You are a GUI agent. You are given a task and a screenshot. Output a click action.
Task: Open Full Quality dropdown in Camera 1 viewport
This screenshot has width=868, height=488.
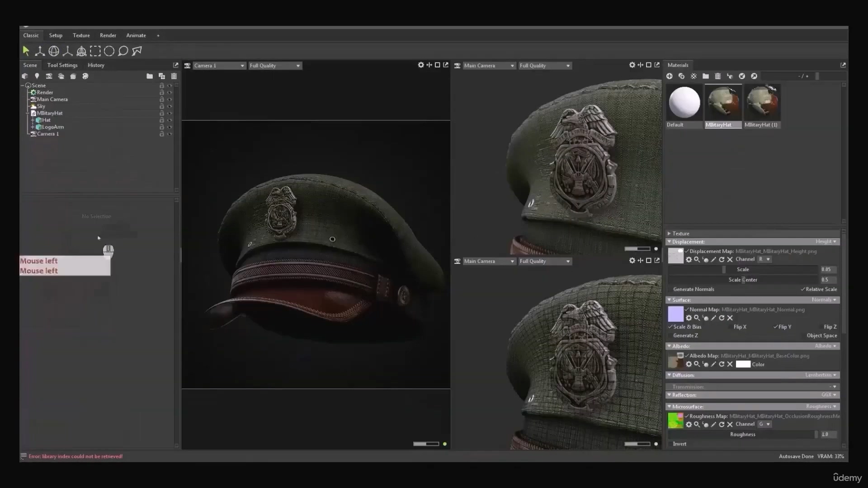[x=275, y=66]
